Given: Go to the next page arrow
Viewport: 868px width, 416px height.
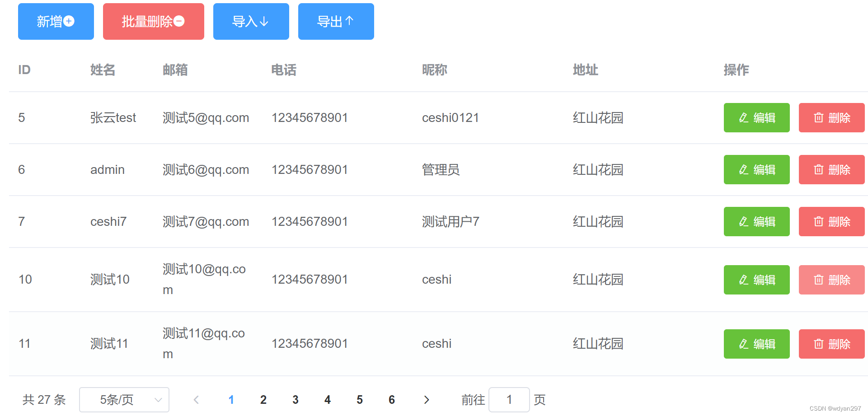Looking at the screenshot, I should [427, 400].
